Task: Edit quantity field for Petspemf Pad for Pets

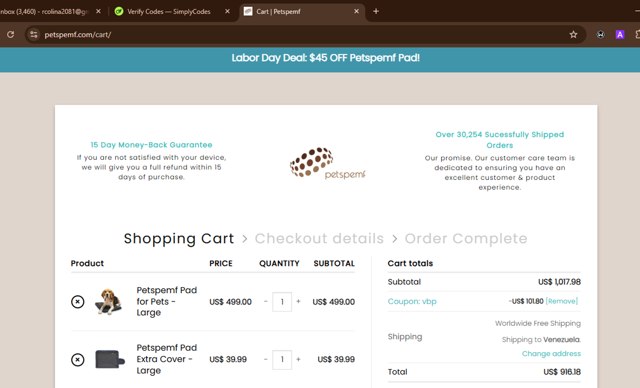Action: pyautogui.click(x=282, y=302)
